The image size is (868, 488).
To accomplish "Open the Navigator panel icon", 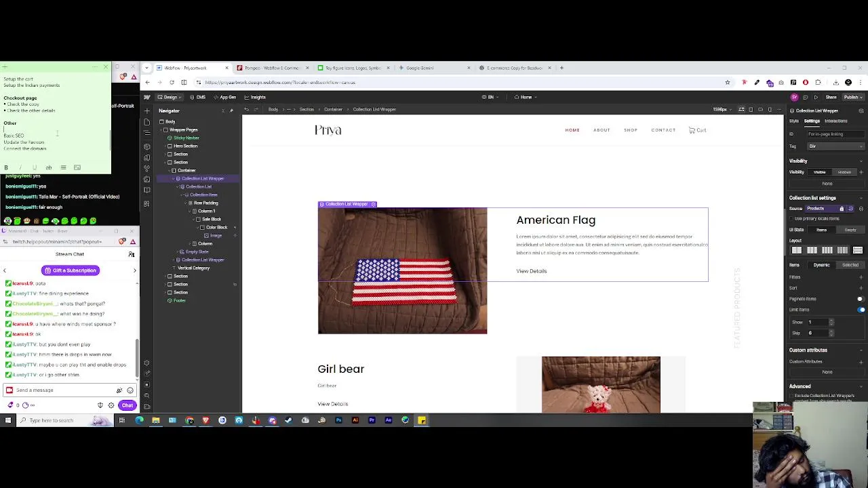I will (147, 134).
